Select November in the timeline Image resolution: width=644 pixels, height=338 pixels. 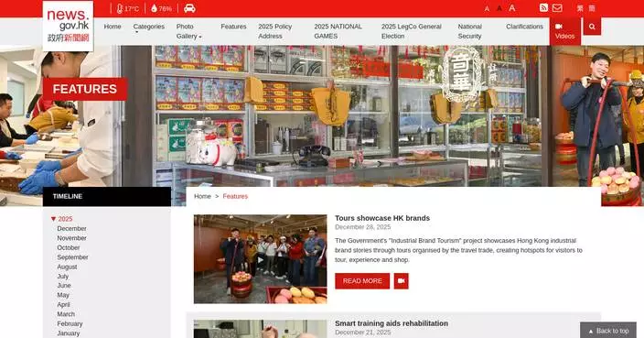[71, 238]
